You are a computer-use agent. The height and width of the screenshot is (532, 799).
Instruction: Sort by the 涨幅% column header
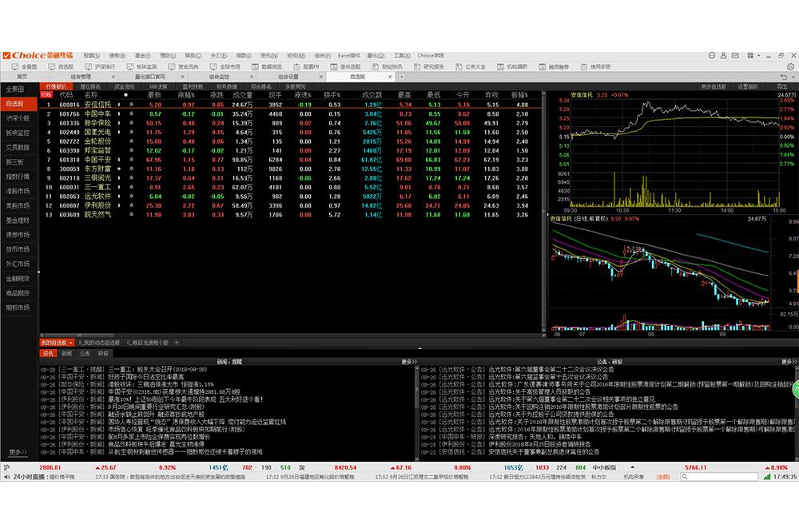pyautogui.click(x=186, y=95)
